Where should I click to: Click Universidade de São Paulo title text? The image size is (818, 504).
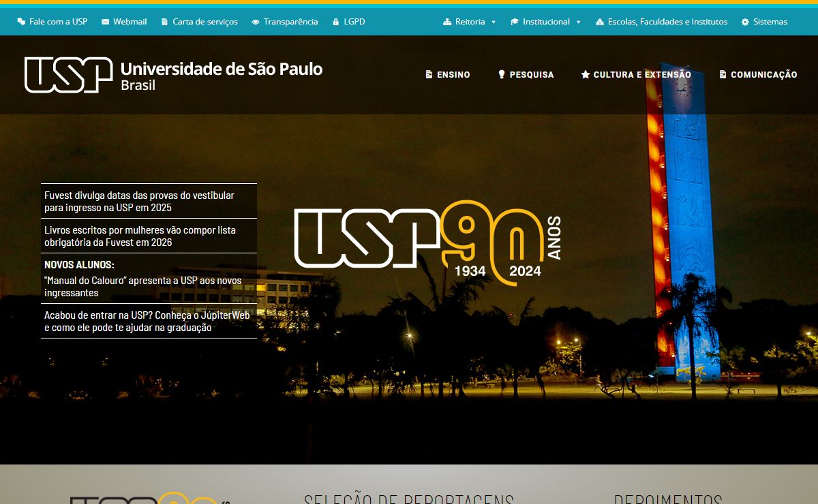coord(222,69)
